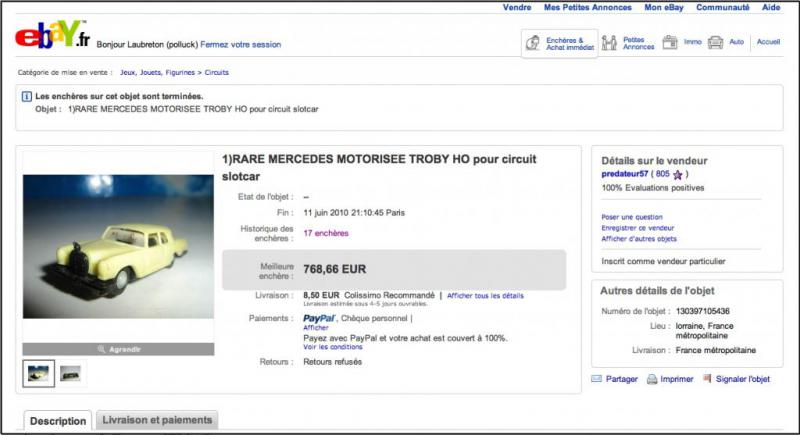This screenshot has width=800, height=435.
Task: Click the Signaler l'objet flag icon
Action: point(707,378)
